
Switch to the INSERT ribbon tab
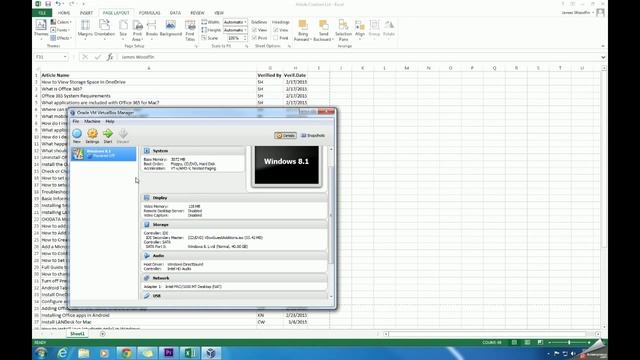pos(86,13)
